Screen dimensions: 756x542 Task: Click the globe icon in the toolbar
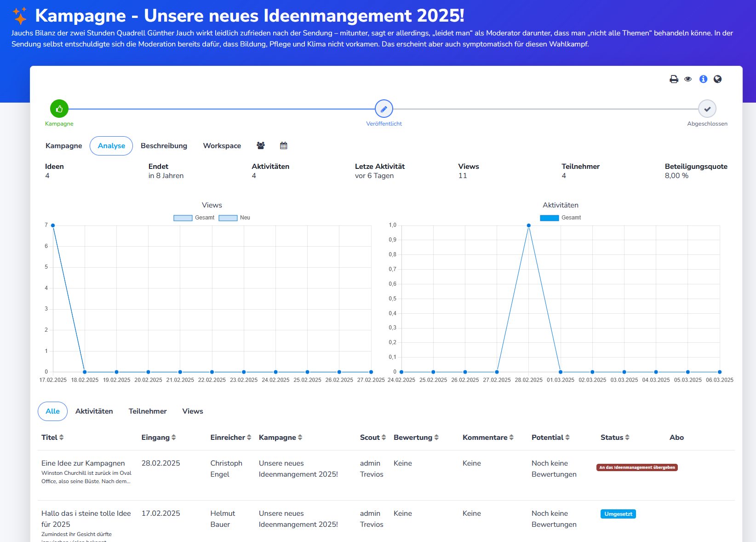718,79
